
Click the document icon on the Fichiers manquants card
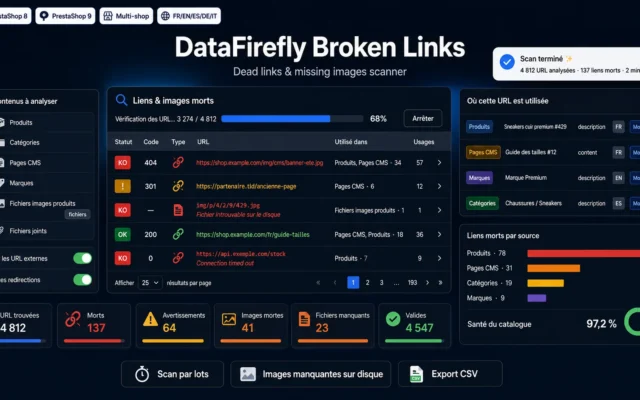304,319
